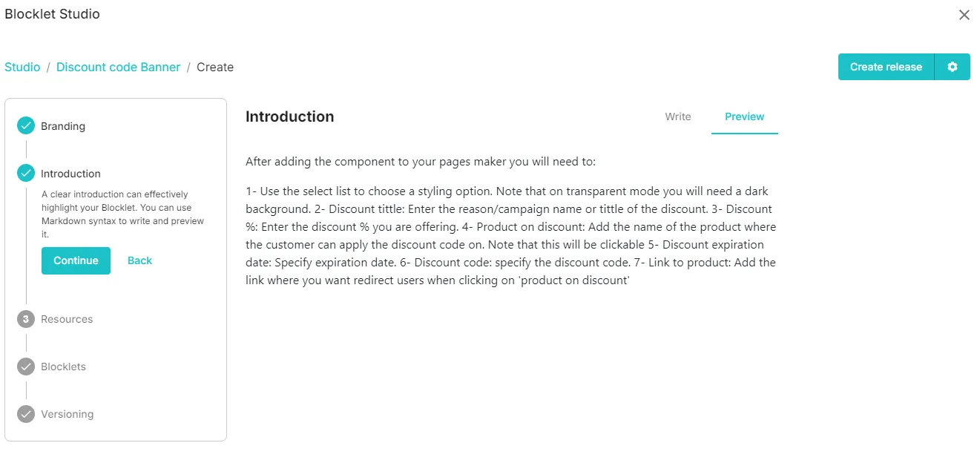The height and width of the screenshot is (463, 980).
Task: Select the Resources step number icon
Action: coord(26,319)
